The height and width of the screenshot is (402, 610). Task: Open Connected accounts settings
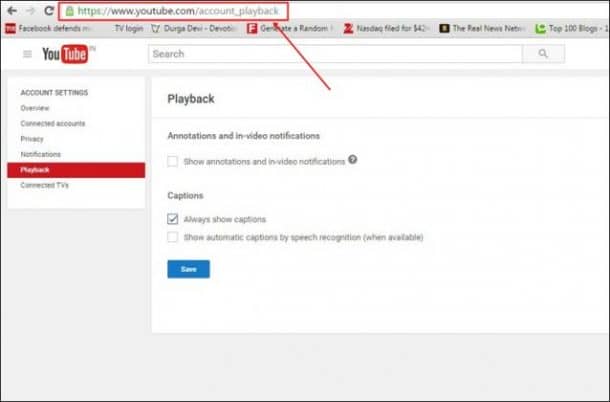pos(53,123)
